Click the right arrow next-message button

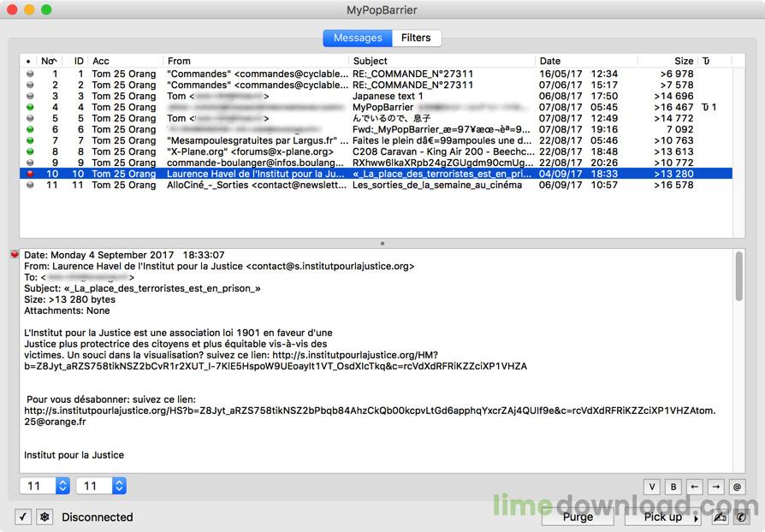tap(715, 487)
